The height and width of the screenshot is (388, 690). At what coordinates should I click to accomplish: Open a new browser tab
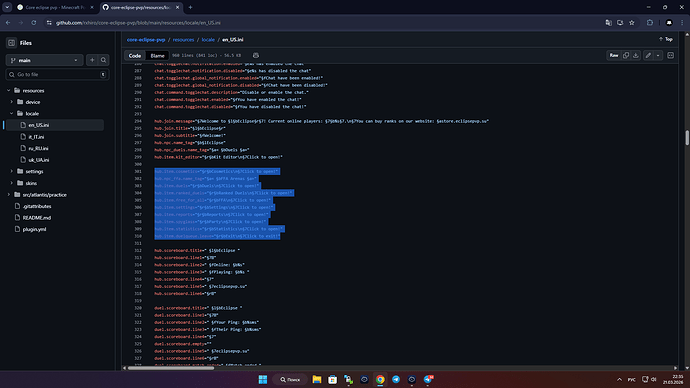coord(191,7)
